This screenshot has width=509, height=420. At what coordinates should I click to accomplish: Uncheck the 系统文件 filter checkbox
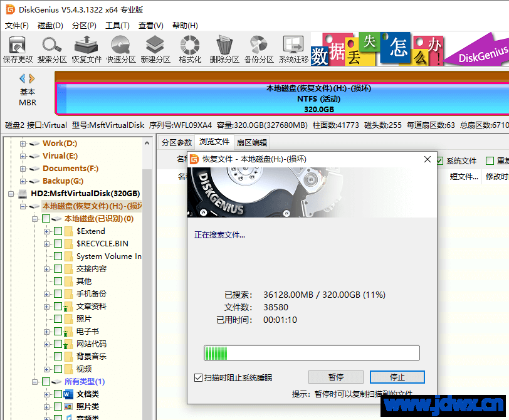click(x=439, y=160)
